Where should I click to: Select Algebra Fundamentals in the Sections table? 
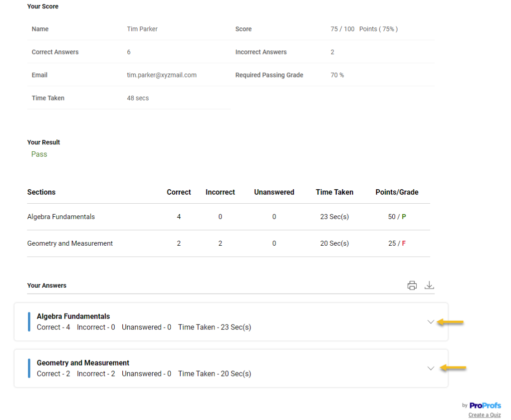pyautogui.click(x=61, y=217)
